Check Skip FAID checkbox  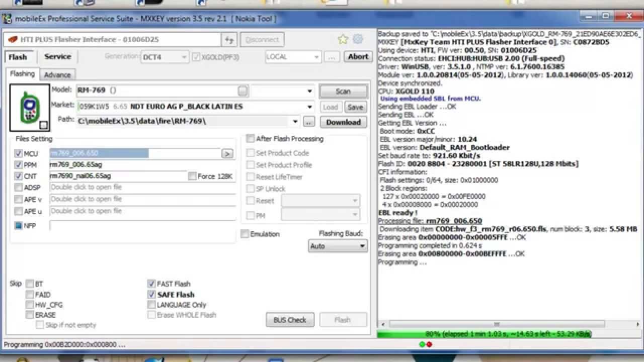[x=30, y=294]
